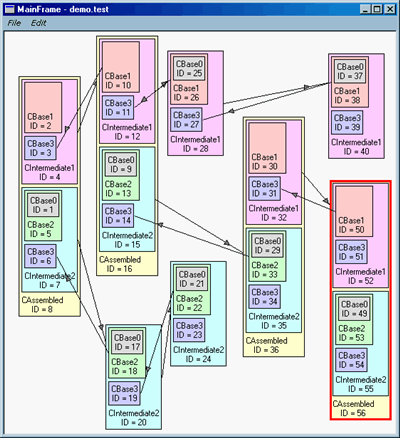Select the CBase3 ID = 54 box

(351, 360)
